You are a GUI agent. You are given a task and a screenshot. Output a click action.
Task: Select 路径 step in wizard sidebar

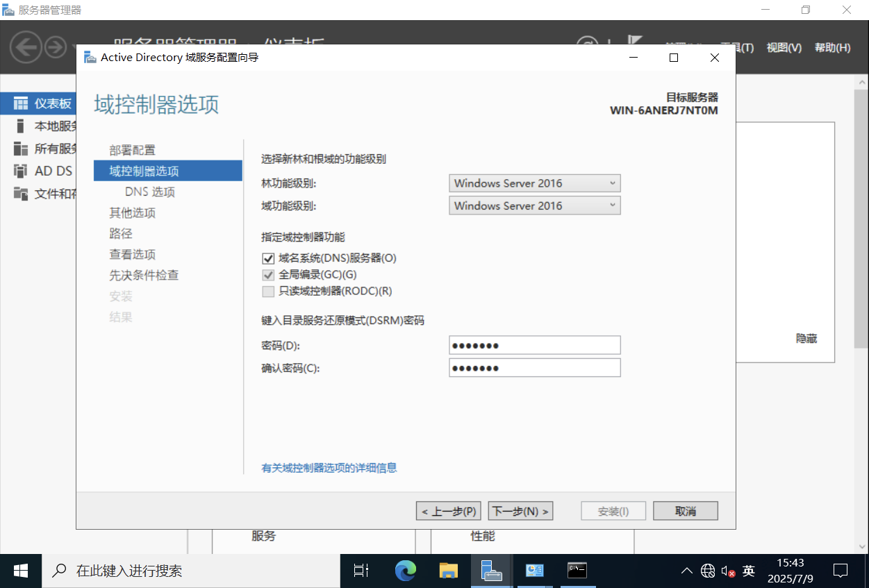[x=121, y=233]
